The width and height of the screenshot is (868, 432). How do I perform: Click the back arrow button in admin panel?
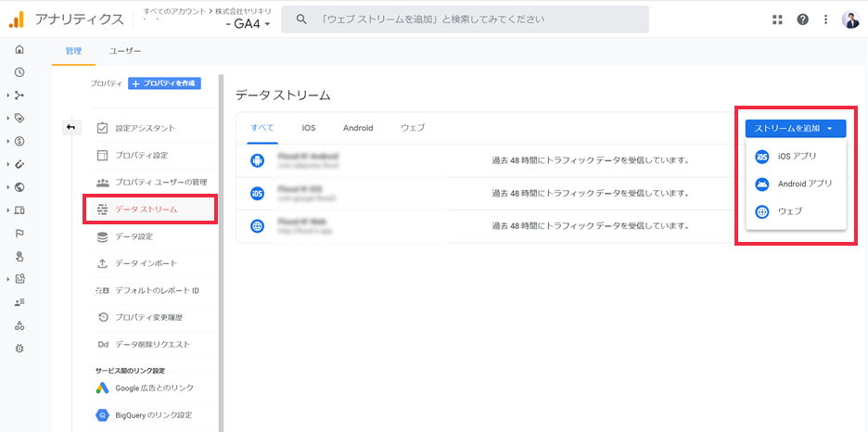[x=72, y=127]
